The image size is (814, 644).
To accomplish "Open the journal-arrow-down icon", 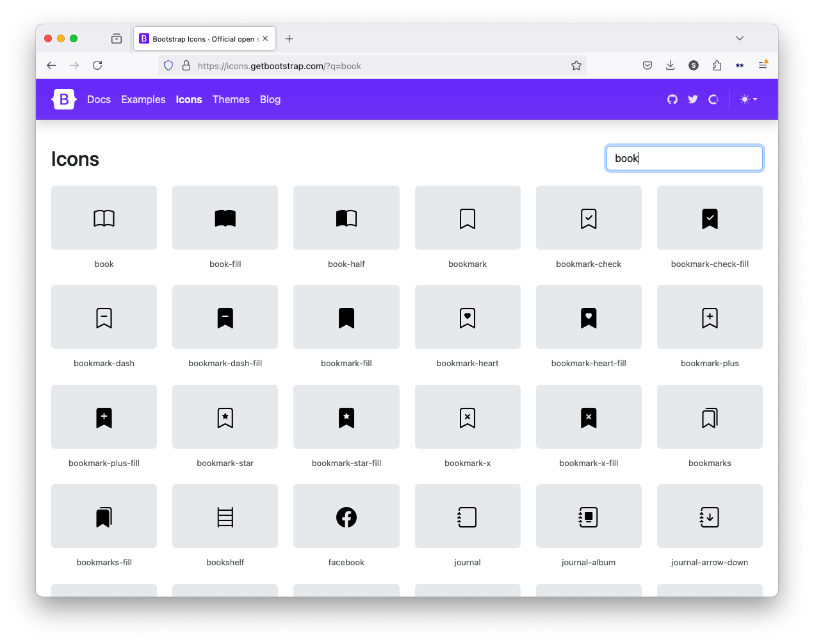I will (709, 517).
